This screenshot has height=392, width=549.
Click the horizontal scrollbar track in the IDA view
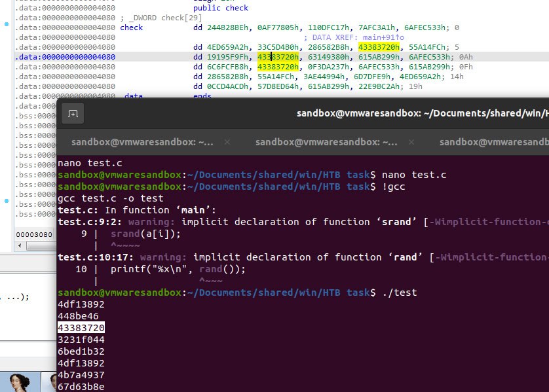(41, 246)
